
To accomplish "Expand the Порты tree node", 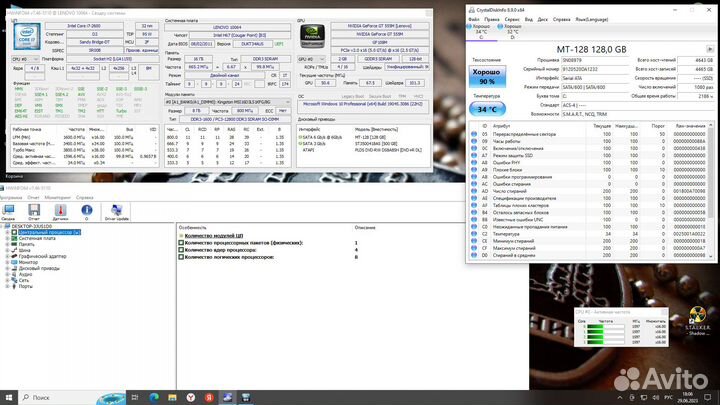I will click(7, 286).
